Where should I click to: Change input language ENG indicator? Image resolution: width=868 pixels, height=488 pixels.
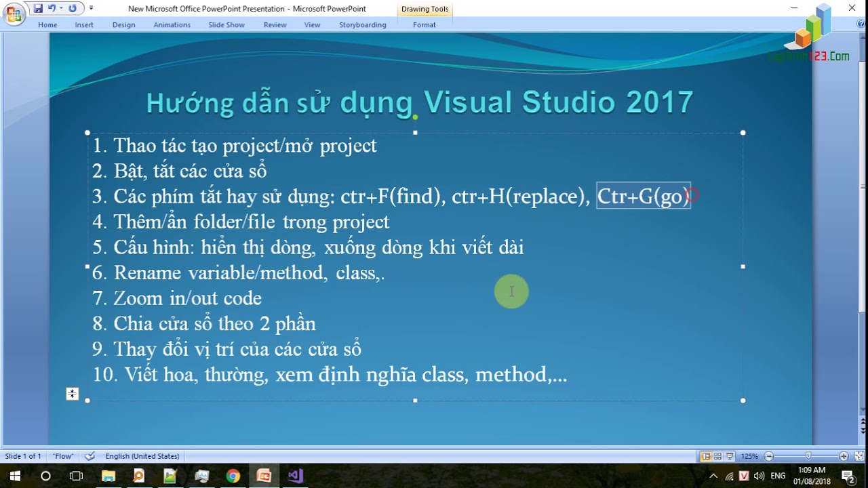tap(778, 476)
